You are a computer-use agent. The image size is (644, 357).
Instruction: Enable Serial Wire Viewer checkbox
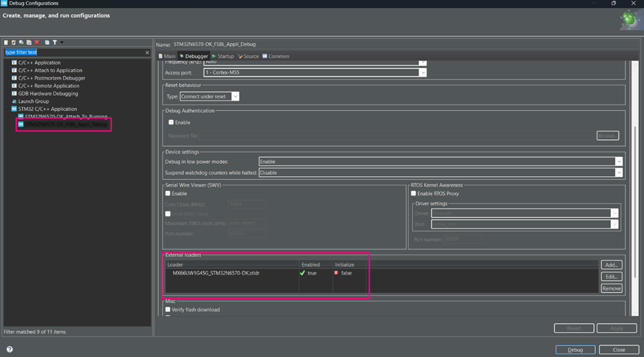pyautogui.click(x=168, y=193)
